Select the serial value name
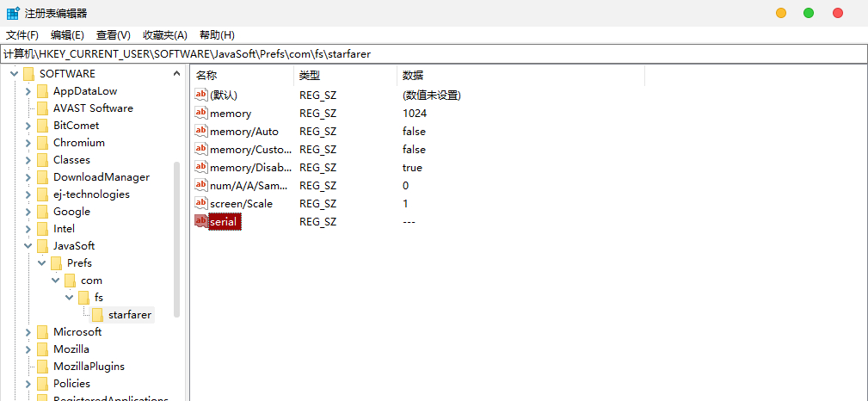868x401 pixels. pos(225,222)
